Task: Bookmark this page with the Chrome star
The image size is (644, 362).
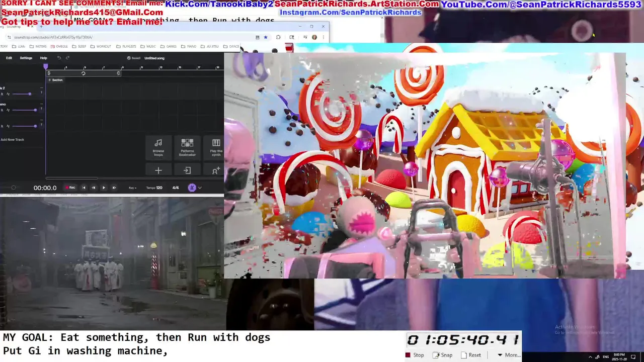Action: (265, 37)
